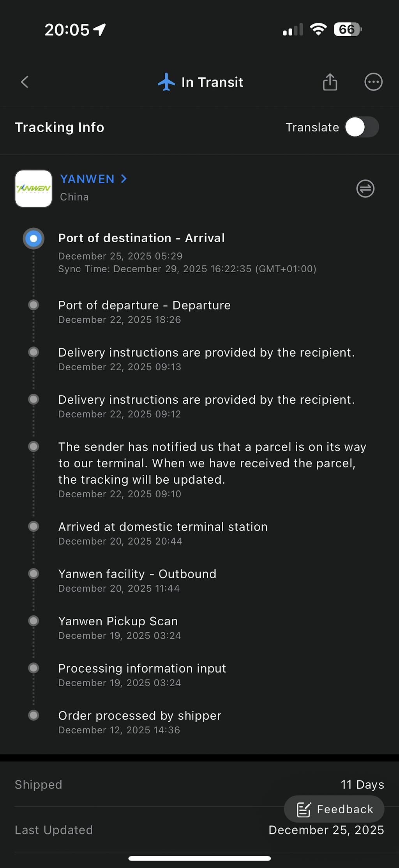Tap the Order processed by shipper entry
The height and width of the screenshot is (868, 399).
(x=139, y=716)
